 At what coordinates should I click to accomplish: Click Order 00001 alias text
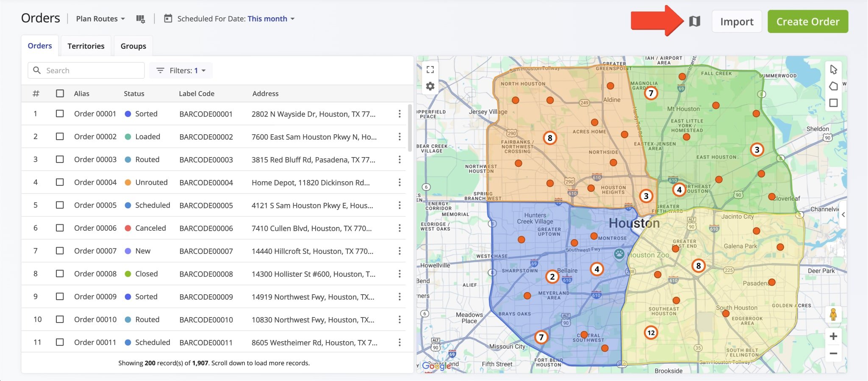[x=95, y=114]
